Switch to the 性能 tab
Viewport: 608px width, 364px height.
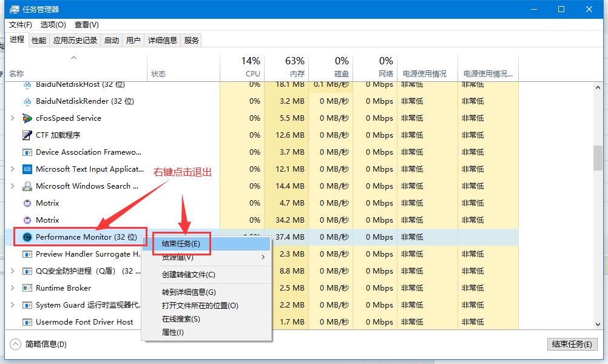pyautogui.click(x=39, y=40)
